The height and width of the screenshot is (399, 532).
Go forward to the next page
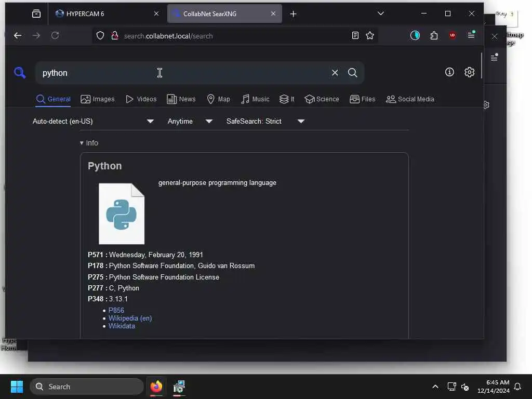[36, 35]
